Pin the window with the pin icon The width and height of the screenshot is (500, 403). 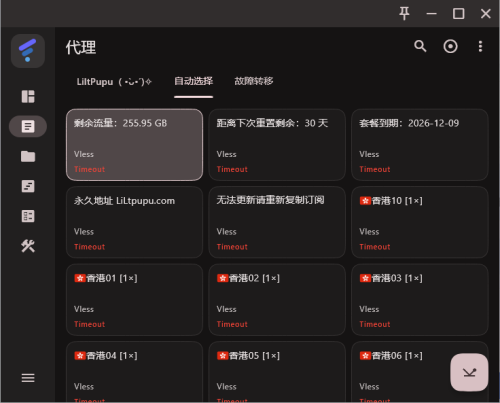point(404,14)
